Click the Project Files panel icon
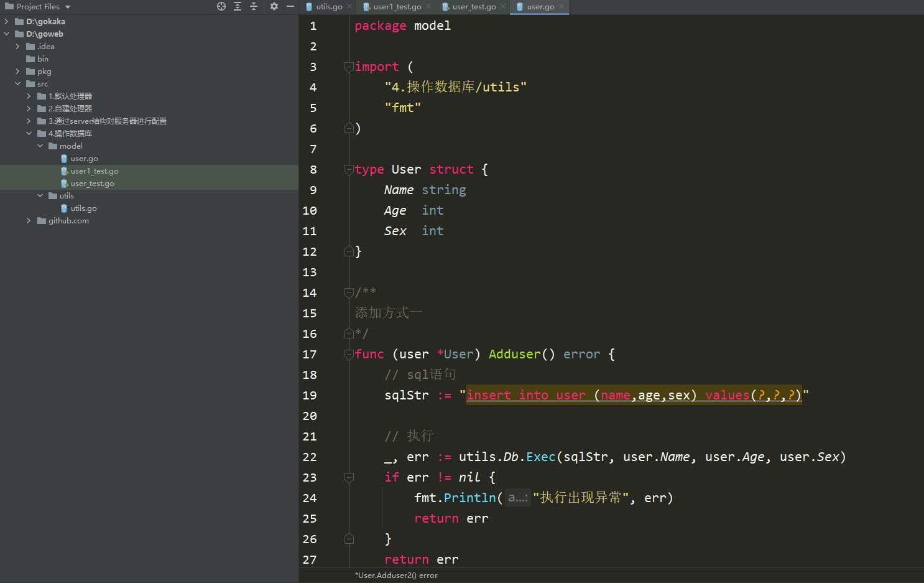This screenshot has width=924, height=583. pyautogui.click(x=9, y=6)
